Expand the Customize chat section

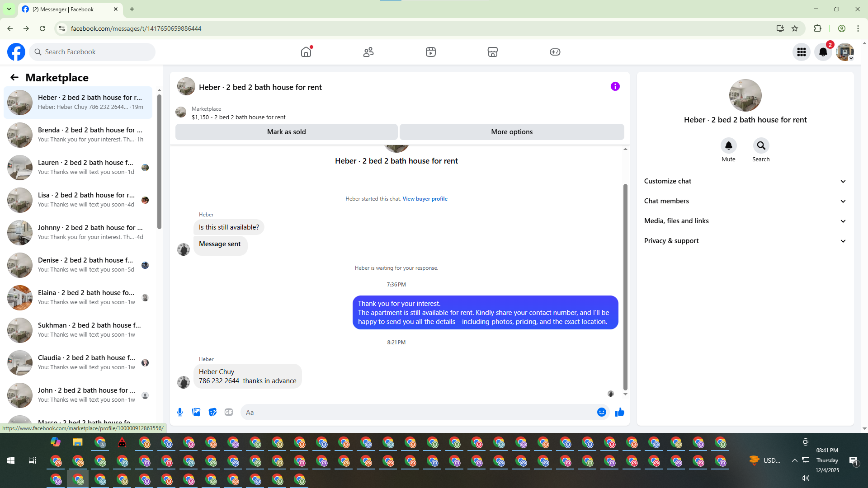pos(745,181)
